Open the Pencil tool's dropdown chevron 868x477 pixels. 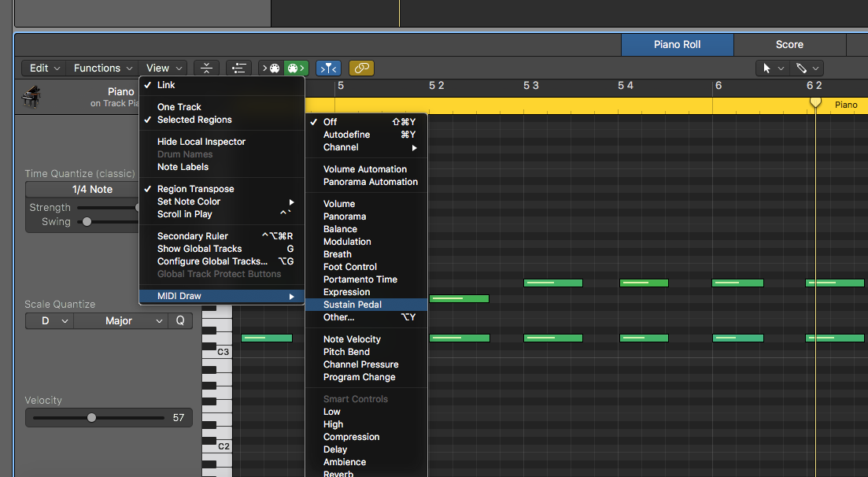tap(815, 68)
